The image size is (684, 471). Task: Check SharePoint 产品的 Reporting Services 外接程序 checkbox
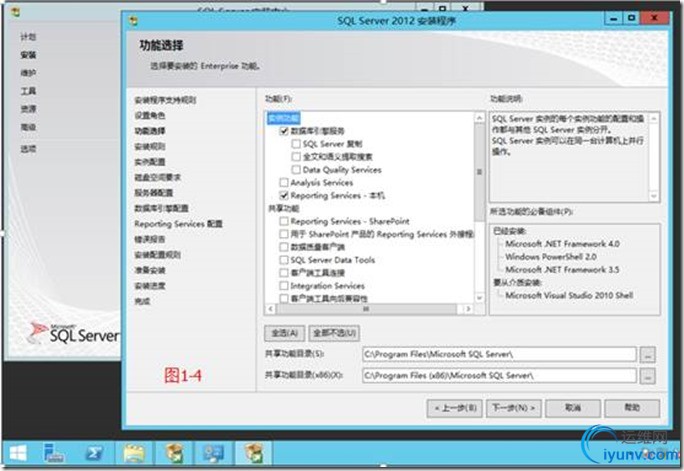click(x=284, y=234)
